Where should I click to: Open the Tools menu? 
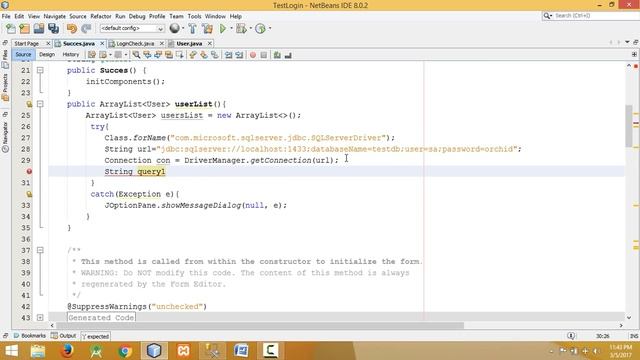194,16
